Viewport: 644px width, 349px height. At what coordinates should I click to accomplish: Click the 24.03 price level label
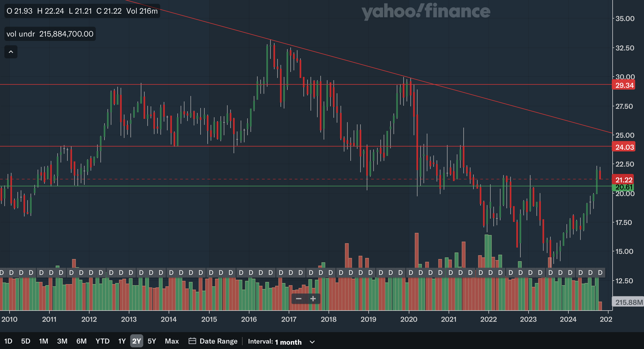624,147
